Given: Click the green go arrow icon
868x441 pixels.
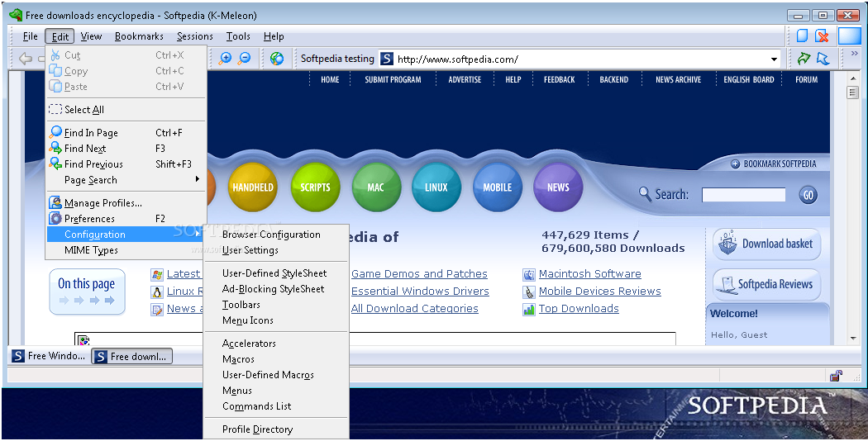Looking at the screenshot, I should tap(804, 59).
